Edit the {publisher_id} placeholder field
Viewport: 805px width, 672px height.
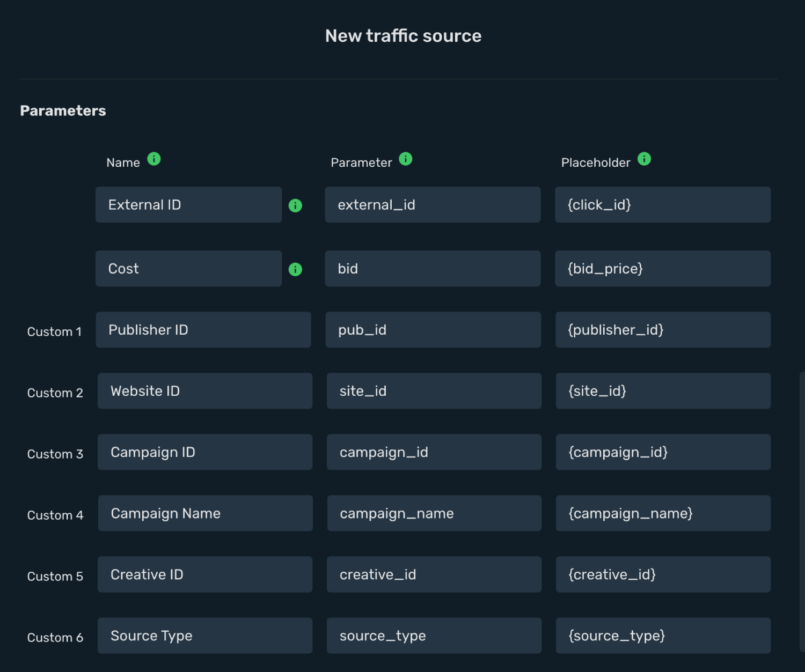[x=663, y=329]
